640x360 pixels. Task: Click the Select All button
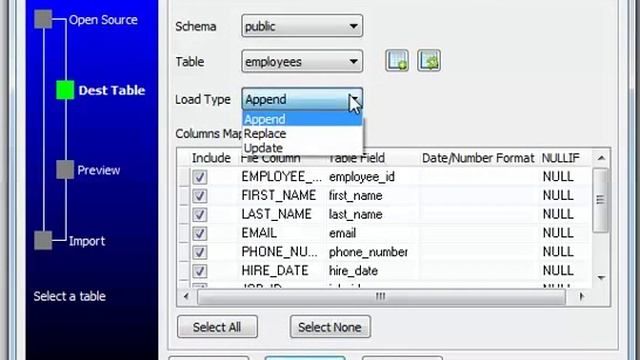click(x=217, y=327)
